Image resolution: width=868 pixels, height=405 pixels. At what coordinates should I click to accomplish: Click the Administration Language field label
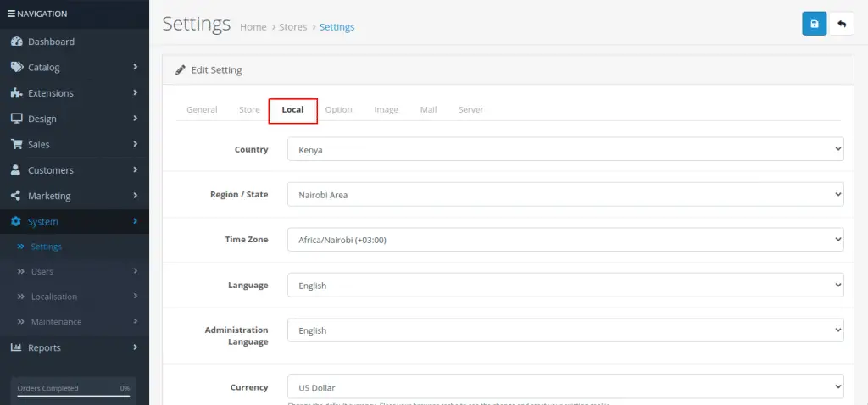pyautogui.click(x=236, y=336)
